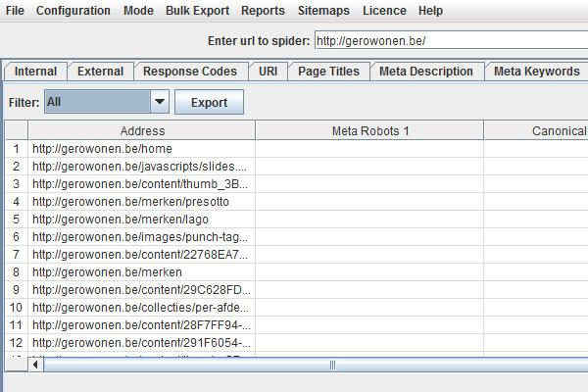The image size is (588, 392).
Task: Select the Page Titles tab
Action: point(328,72)
